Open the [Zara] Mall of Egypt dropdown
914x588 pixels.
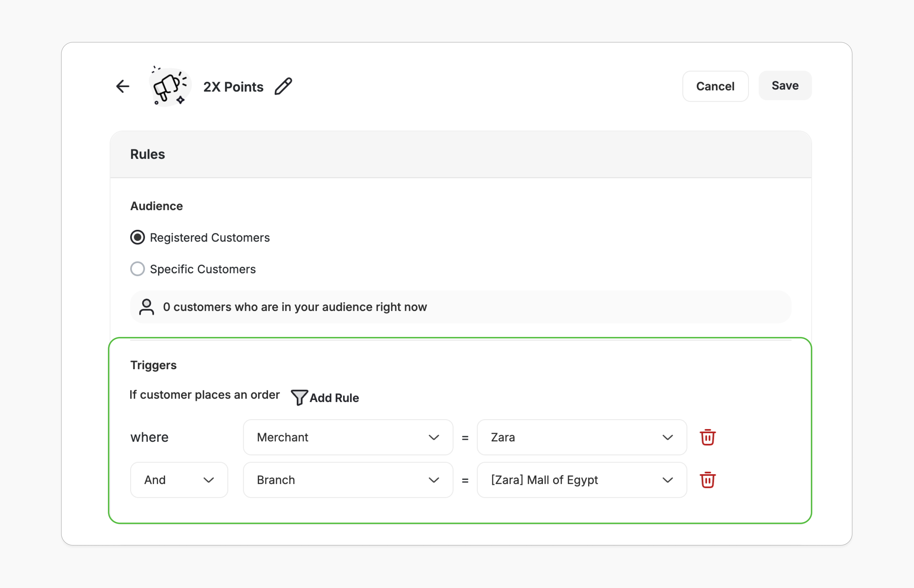tap(582, 480)
